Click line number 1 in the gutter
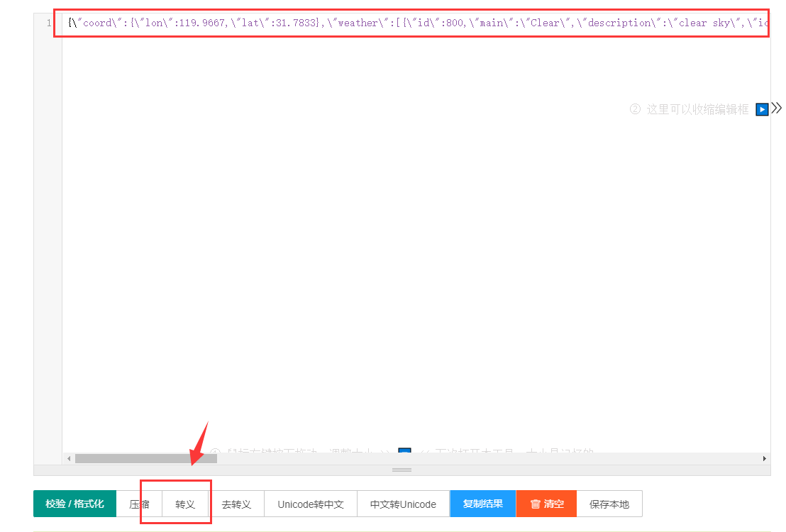Screen dimensions: 786x532 pyautogui.click(x=48, y=23)
